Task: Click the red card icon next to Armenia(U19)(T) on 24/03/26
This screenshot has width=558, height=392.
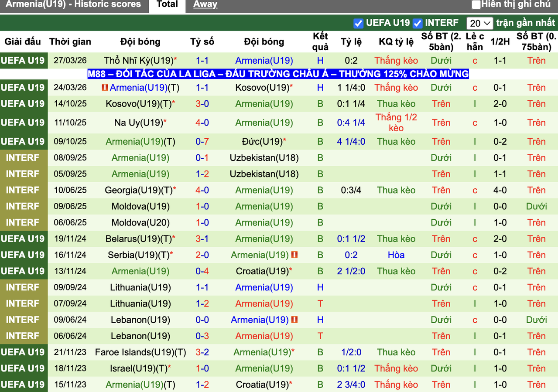Action: [x=104, y=87]
